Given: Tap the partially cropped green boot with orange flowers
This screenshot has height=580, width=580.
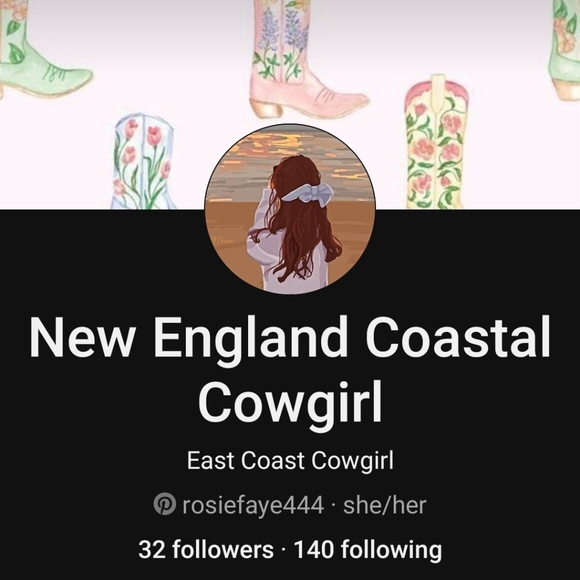Looking at the screenshot, I should (x=564, y=50).
